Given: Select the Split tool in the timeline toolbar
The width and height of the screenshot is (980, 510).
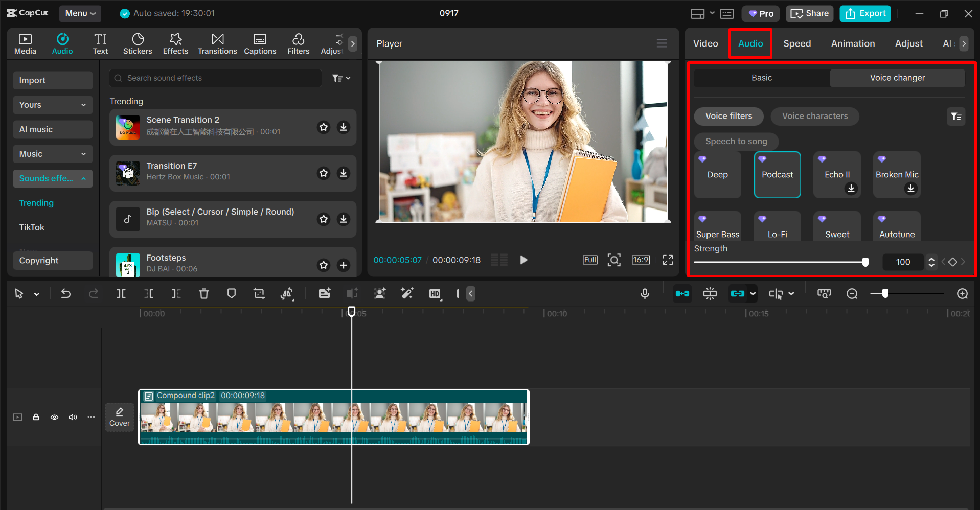Looking at the screenshot, I should (x=121, y=293).
